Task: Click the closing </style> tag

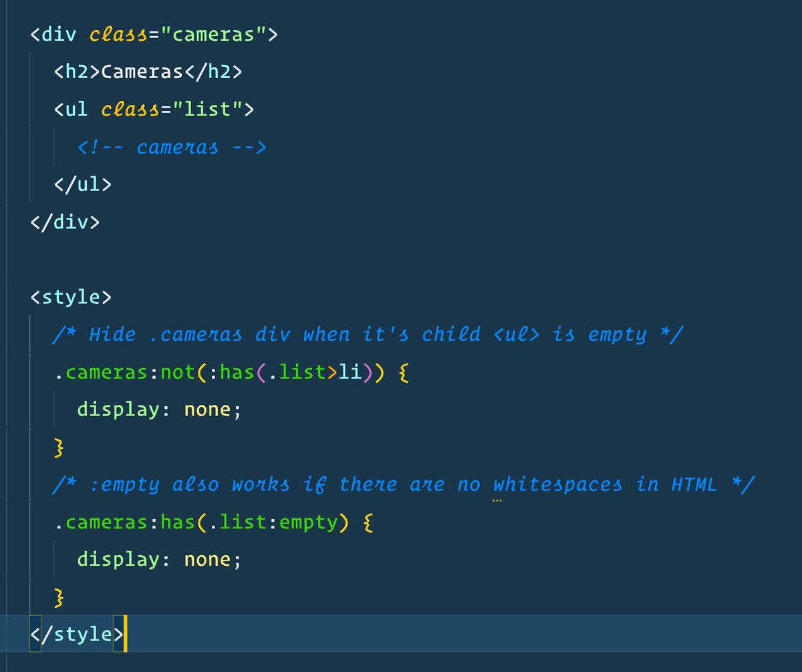Action: pos(77,634)
